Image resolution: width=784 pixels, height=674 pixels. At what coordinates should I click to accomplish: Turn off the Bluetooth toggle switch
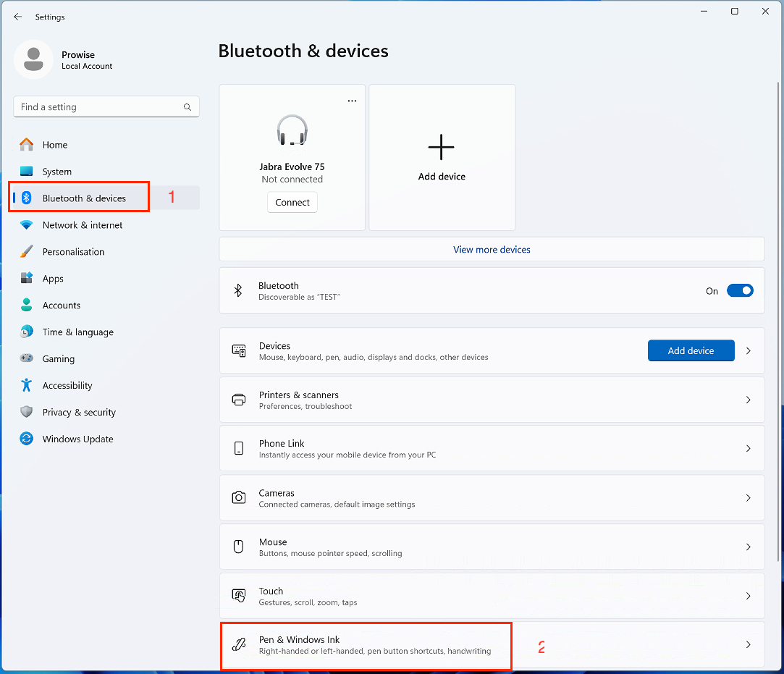[x=740, y=291]
